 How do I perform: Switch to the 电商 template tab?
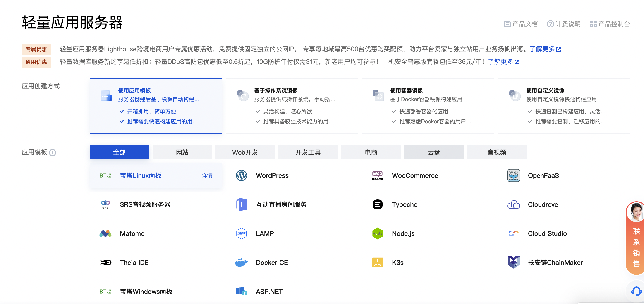(371, 152)
